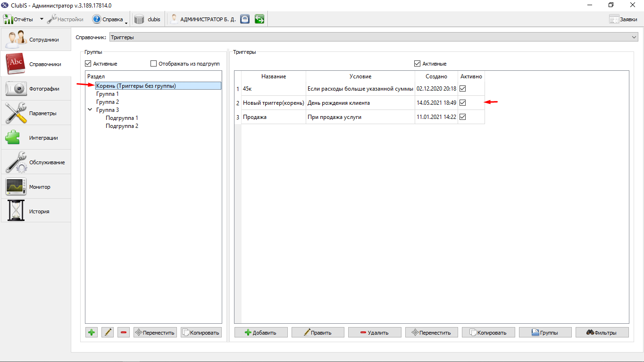Open the Справочник Триггеры combo box
644x362 pixels.
click(374, 37)
